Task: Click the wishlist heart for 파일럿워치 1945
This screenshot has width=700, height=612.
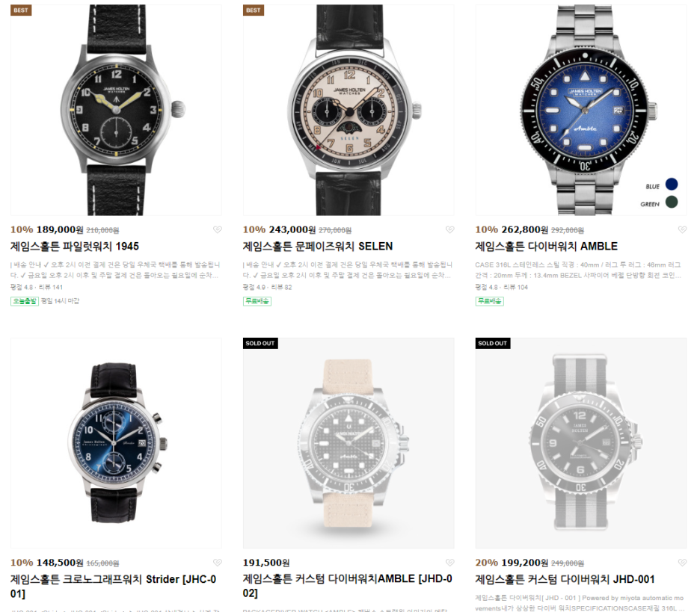Action: point(218,229)
